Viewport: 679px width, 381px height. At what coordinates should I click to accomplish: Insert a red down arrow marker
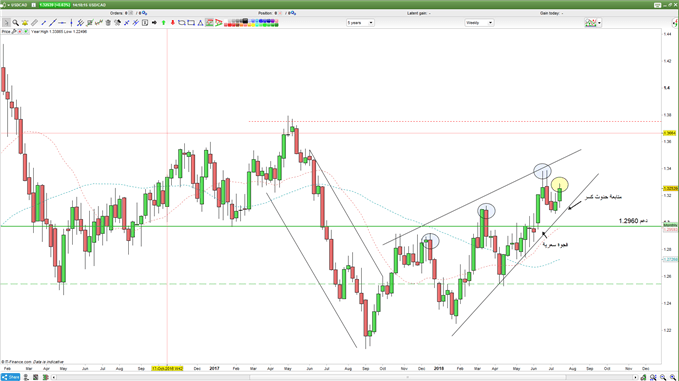[172, 23]
